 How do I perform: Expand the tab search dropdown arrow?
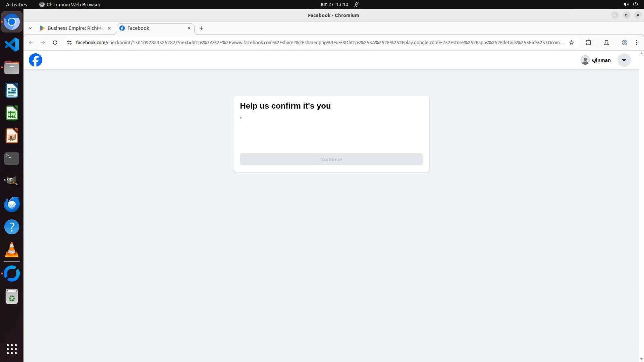click(30, 28)
